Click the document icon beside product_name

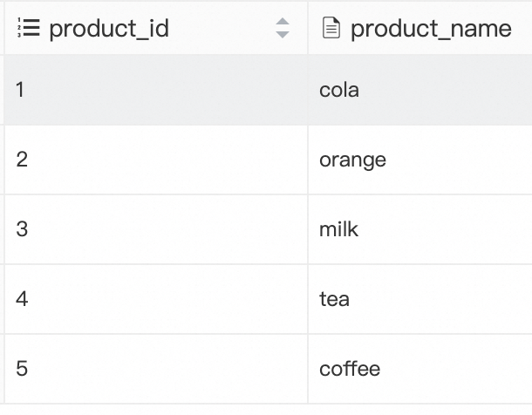click(x=331, y=28)
